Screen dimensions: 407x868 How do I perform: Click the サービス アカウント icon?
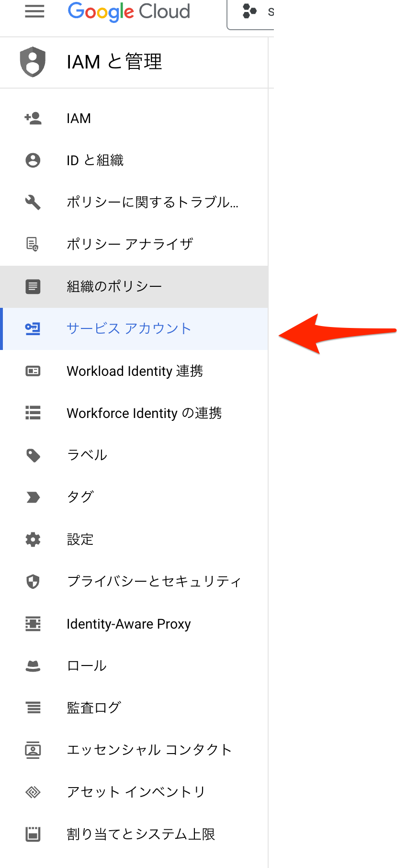click(33, 329)
